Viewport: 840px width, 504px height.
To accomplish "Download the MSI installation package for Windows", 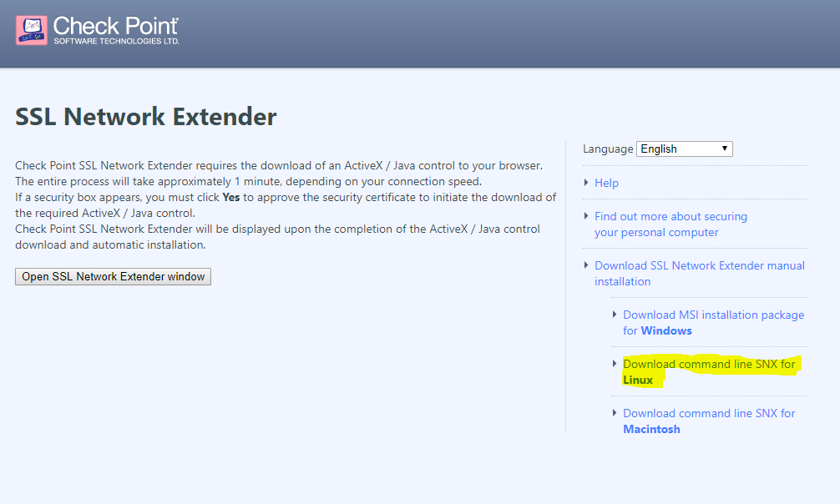I will 714,323.
